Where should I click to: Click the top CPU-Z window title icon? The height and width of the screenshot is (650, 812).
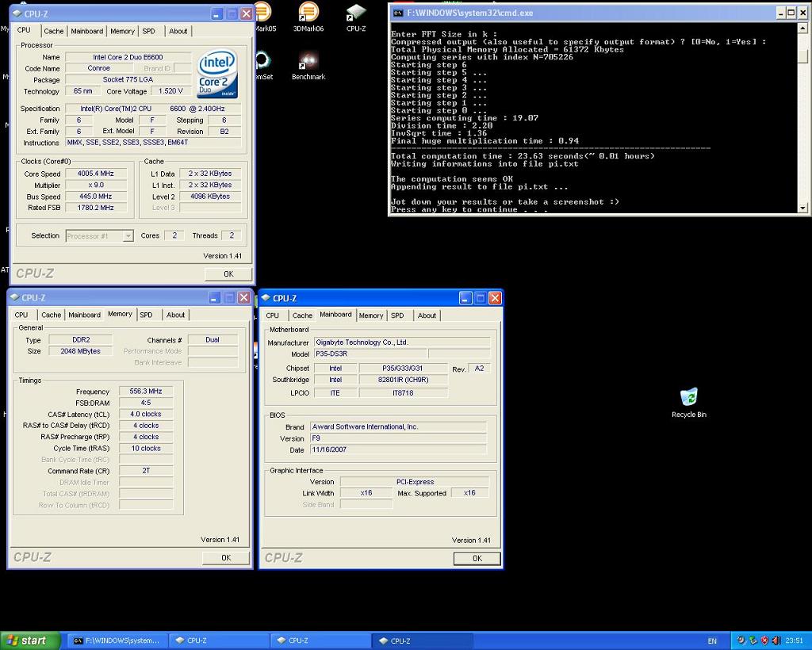pos(17,13)
